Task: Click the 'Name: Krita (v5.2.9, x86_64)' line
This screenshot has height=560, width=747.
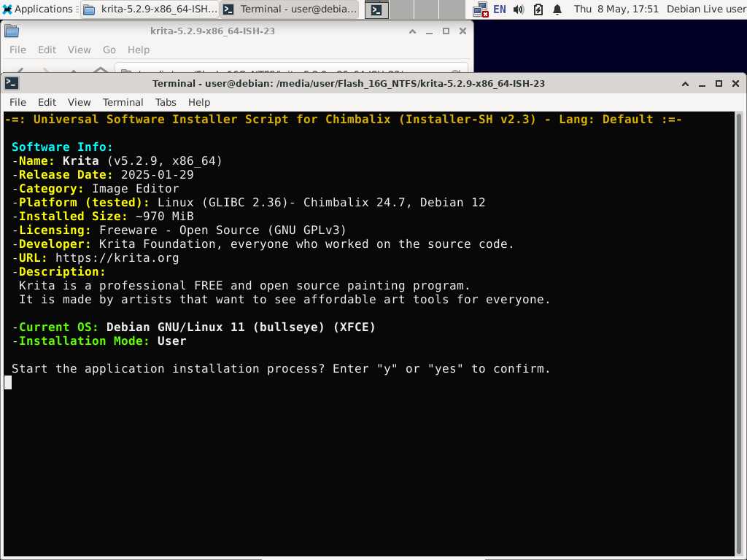Action: point(117,161)
